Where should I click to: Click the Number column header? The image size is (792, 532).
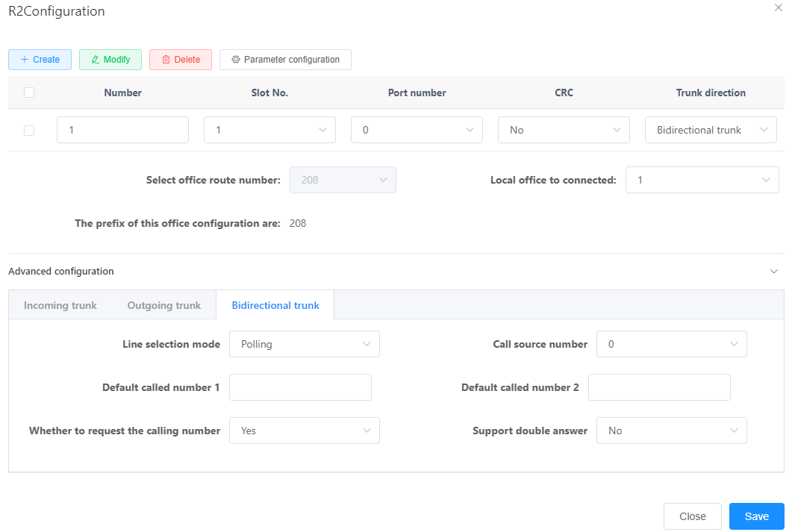122,93
